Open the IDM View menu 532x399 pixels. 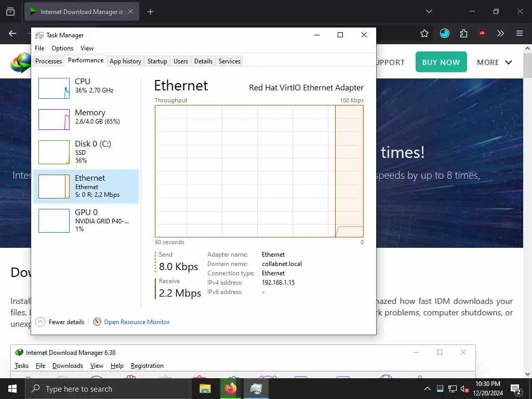coord(97,365)
